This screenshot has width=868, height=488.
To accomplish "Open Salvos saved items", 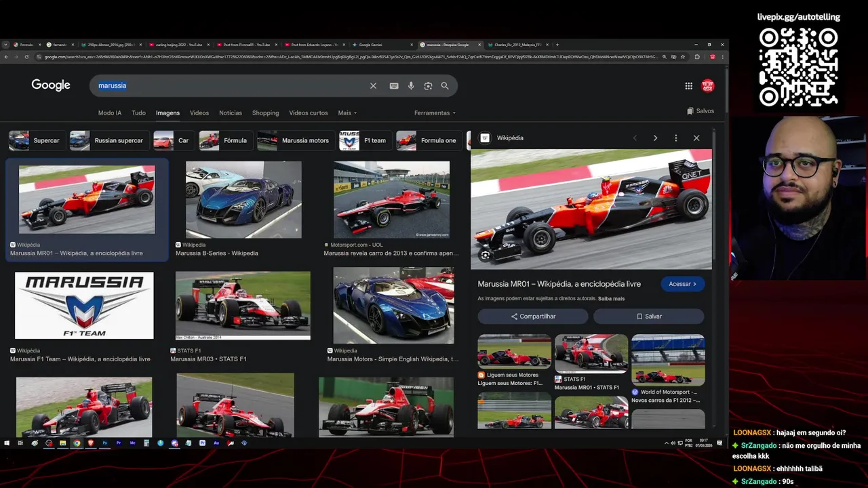I will click(701, 111).
